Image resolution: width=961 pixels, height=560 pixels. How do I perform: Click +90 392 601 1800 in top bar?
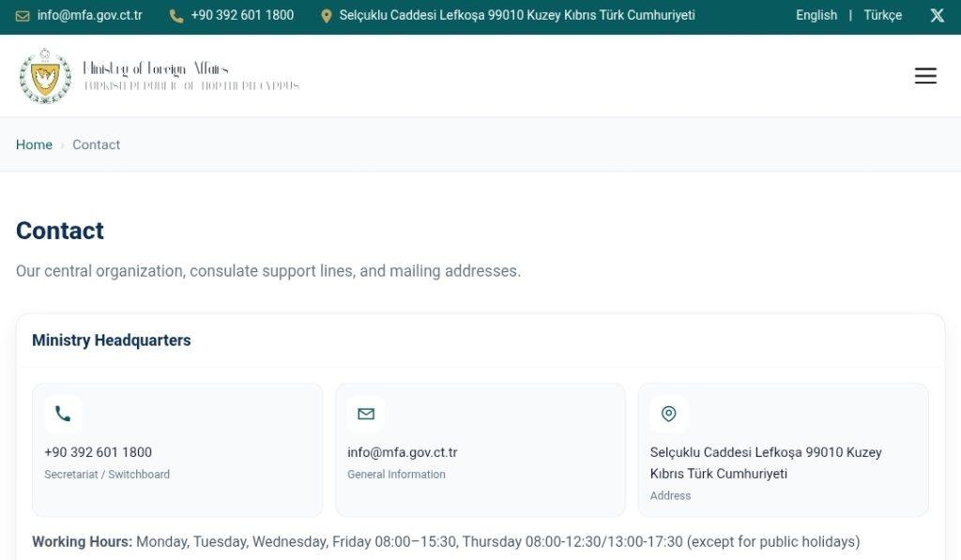[x=242, y=15]
